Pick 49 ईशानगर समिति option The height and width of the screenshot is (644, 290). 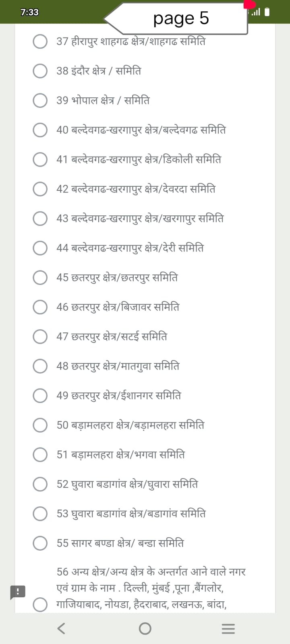[x=40, y=396]
